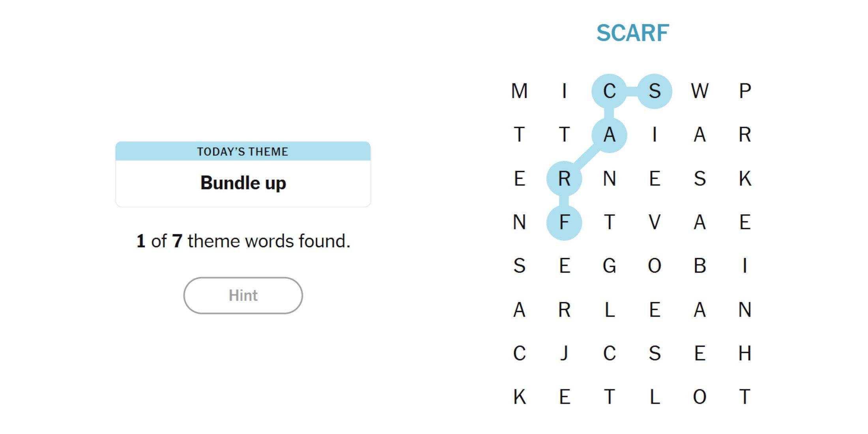The image size is (868, 434).
Task: Select the highlighted letter C in SCARF
Action: tap(611, 91)
